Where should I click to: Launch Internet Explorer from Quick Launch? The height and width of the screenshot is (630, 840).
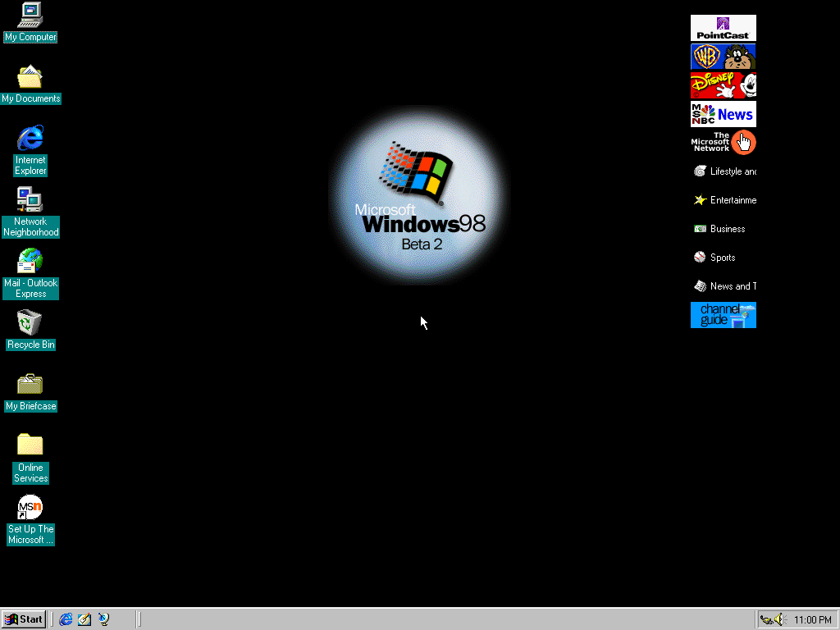pos(66,619)
